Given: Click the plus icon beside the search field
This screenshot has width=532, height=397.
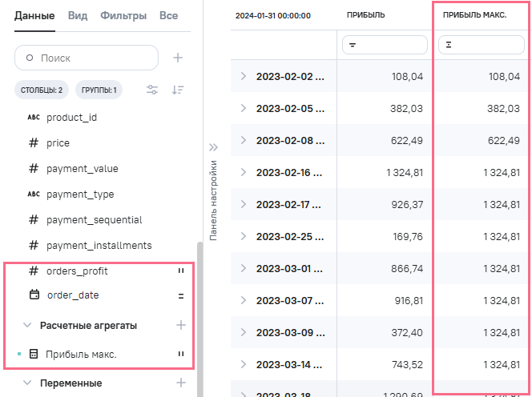Looking at the screenshot, I should pos(178,58).
